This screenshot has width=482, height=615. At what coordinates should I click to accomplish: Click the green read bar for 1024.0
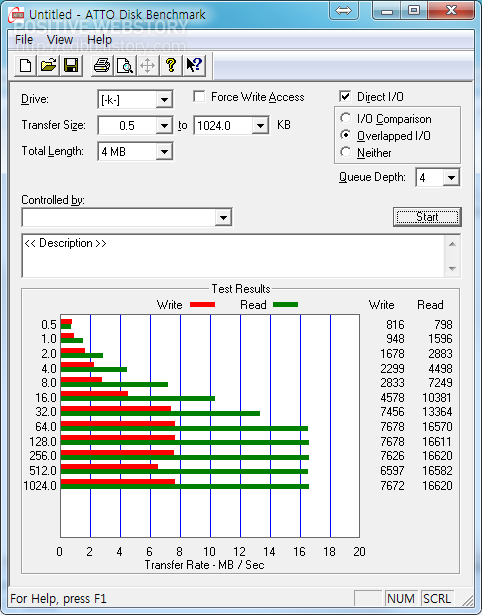point(185,486)
